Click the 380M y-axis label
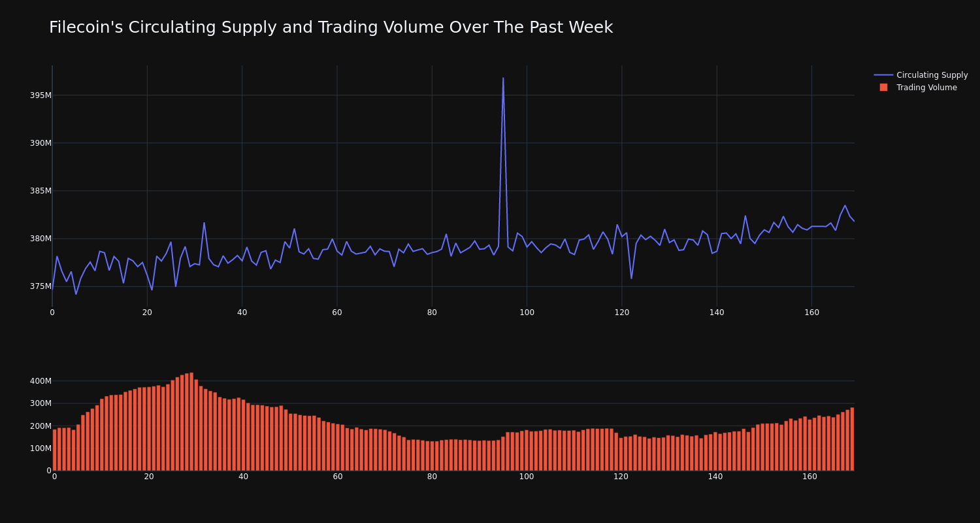 point(41,239)
